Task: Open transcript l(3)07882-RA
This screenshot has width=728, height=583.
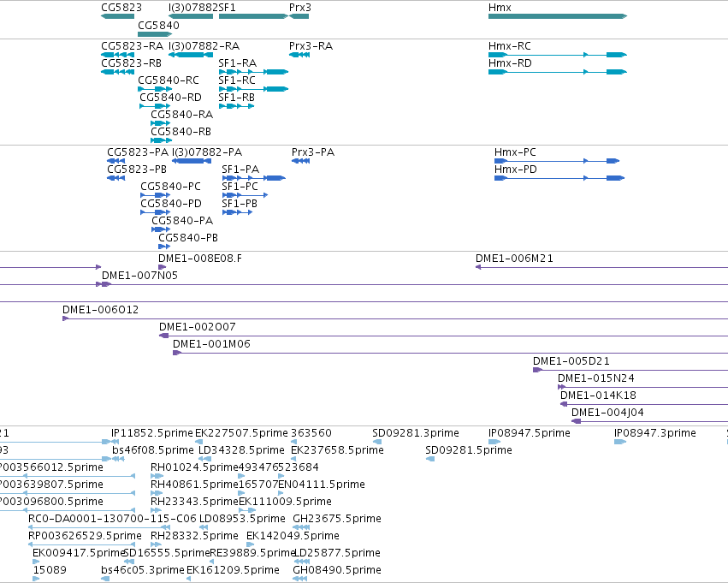Action: [191, 55]
